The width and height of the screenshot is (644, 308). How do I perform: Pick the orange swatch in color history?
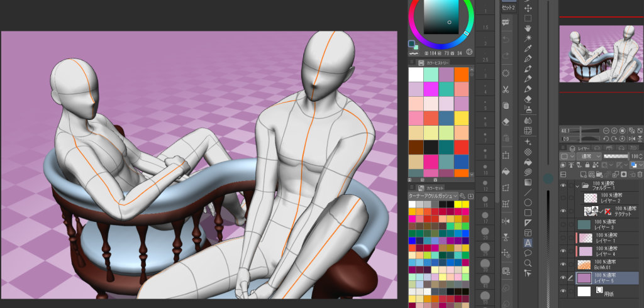point(461,75)
